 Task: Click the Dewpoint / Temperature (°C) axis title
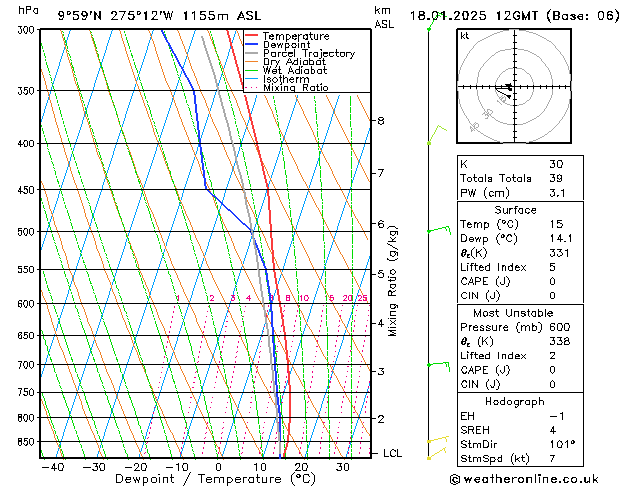[215, 479]
